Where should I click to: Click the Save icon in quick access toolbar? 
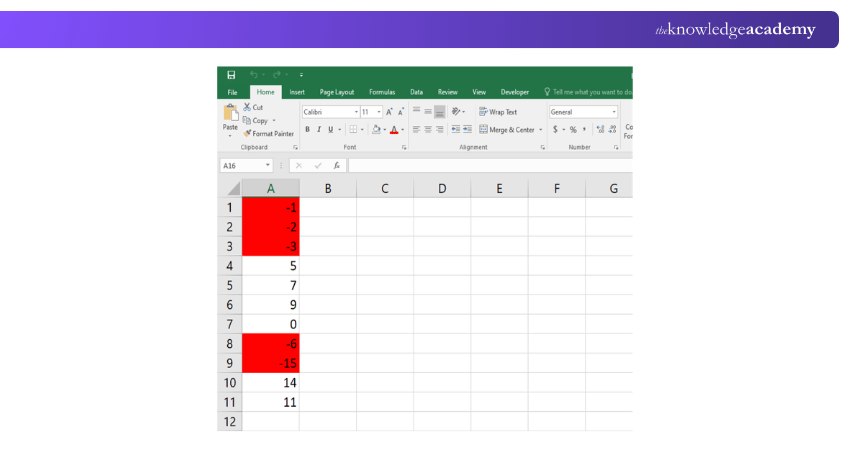click(x=231, y=75)
